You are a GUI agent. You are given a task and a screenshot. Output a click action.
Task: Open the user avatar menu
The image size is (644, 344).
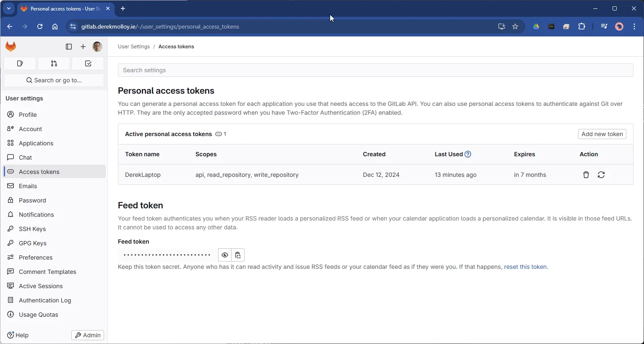[x=97, y=47]
